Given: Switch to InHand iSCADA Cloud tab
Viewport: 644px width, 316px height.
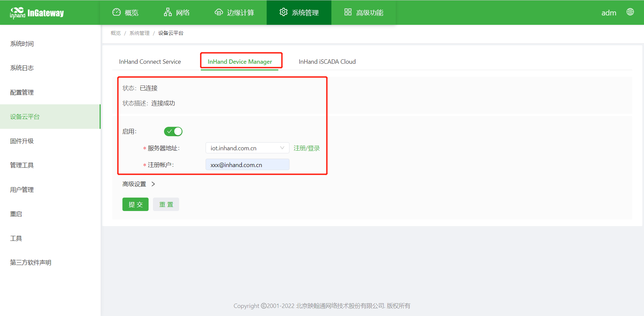Looking at the screenshot, I should point(327,62).
